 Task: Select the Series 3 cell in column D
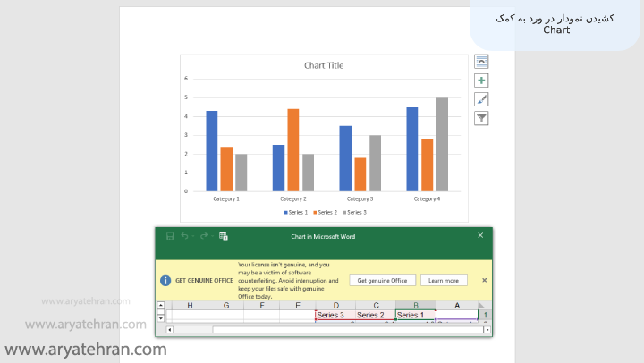point(335,316)
